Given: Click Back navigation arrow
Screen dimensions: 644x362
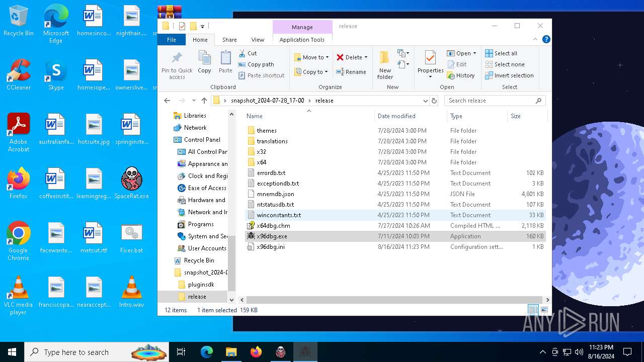Looking at the screenshot, I should 167,101.
